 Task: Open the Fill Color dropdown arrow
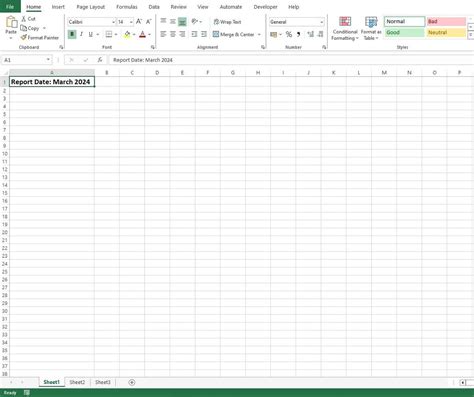coord(134,34)
